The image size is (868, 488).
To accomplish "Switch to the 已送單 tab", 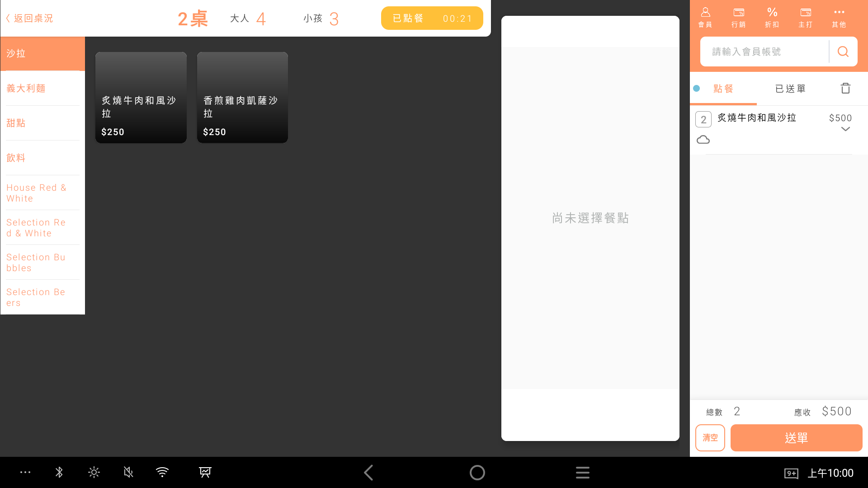I will coord(790,89).
